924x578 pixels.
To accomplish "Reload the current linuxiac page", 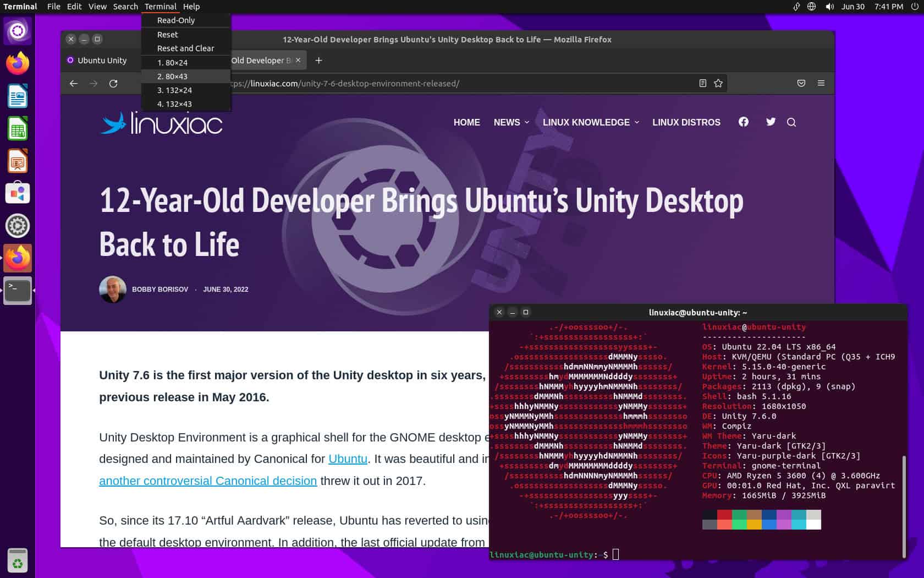I will pos(113,83).
